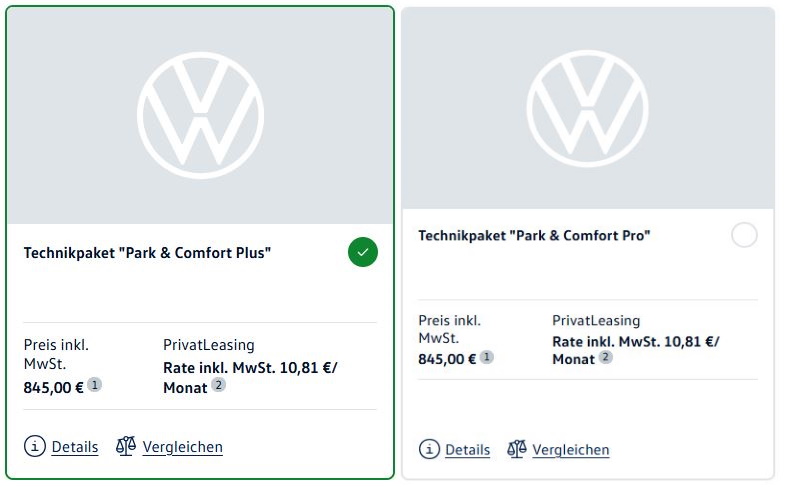
Task: Click the VW logo image on Comfort Pro card
Action: (587, 108)
